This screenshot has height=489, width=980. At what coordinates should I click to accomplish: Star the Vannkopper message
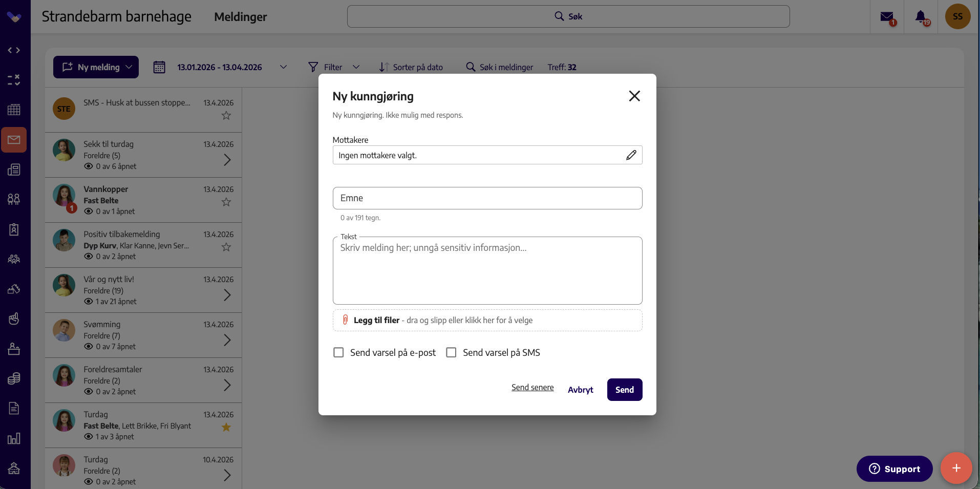[x=226, y=202]
